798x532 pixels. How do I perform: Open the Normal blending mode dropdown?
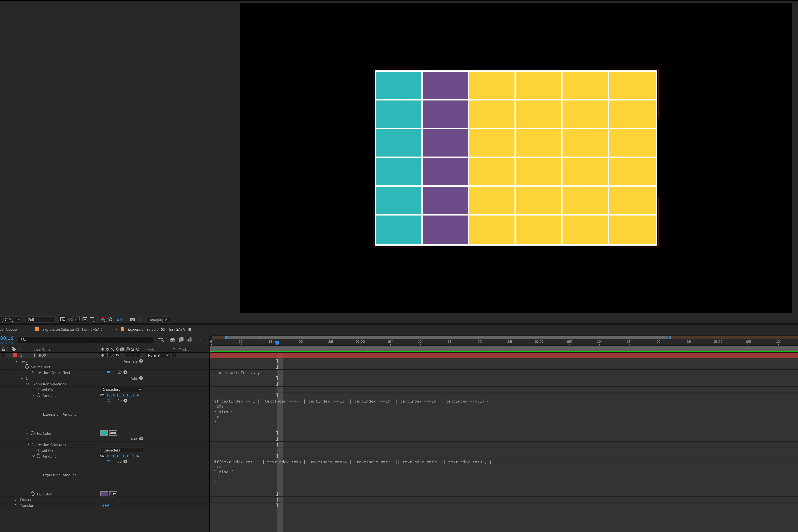(158, 355)
